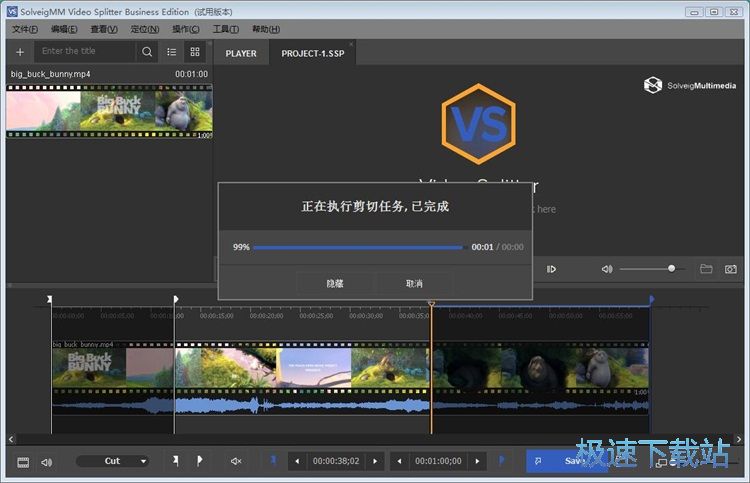Screen dimensions: 750x483
Task: Click the big_buck_bunny.mp4 file name
Action: pos(50,74)
